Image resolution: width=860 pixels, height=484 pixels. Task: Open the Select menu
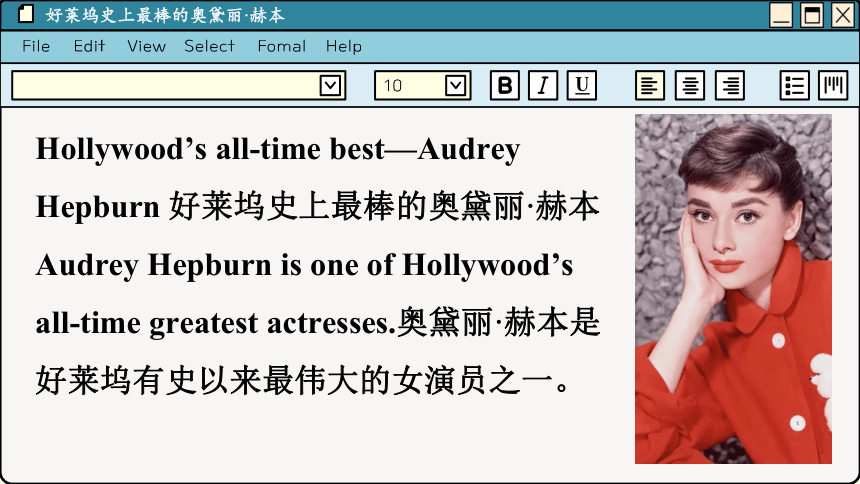click(x=210, y=46)
